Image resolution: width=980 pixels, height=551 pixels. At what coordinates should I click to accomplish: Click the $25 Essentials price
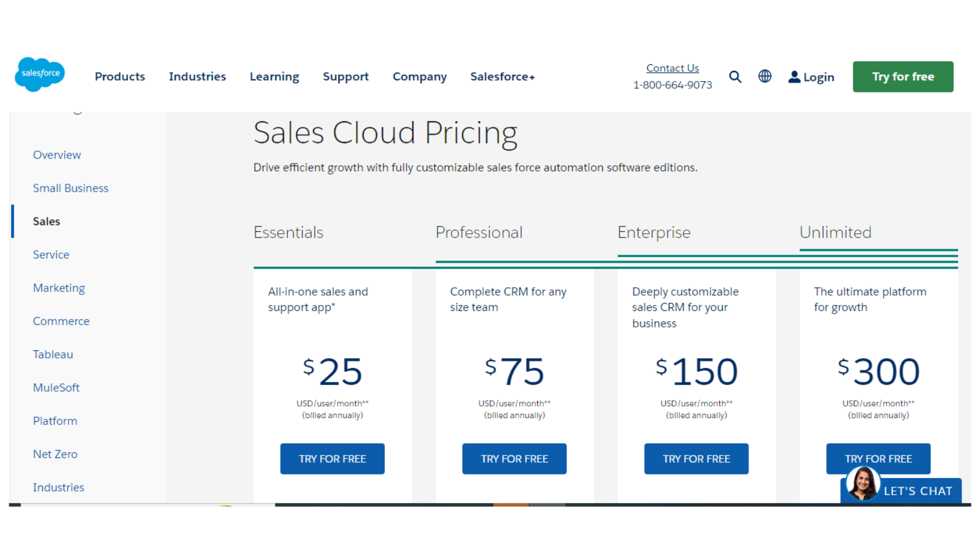pos(333,372)
